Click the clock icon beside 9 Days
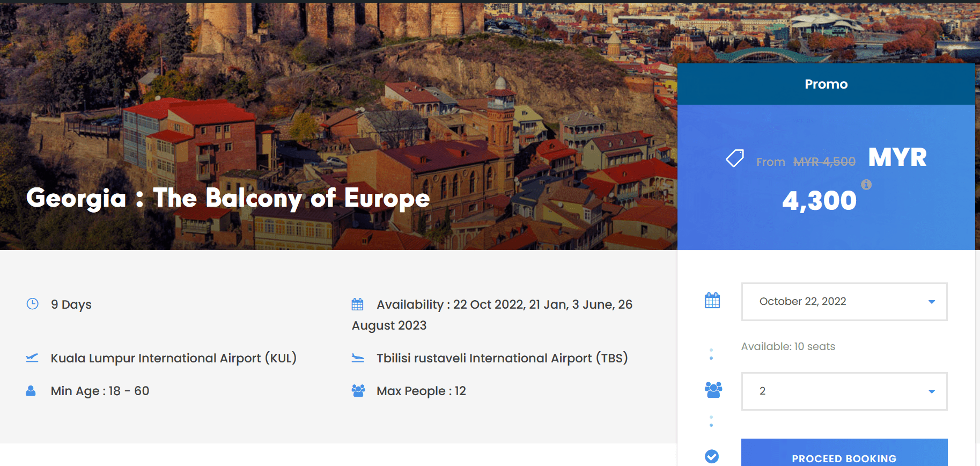Viewport: 980px width, 466px height. [x=33, y=304]
